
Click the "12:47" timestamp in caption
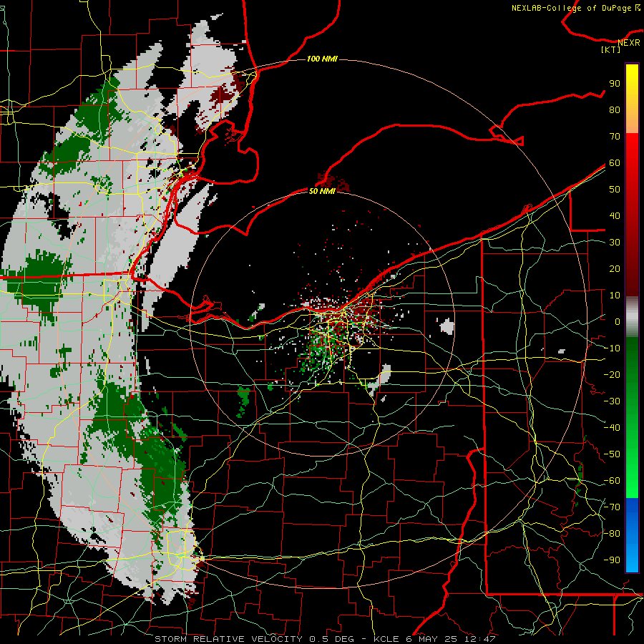point(479,639)
